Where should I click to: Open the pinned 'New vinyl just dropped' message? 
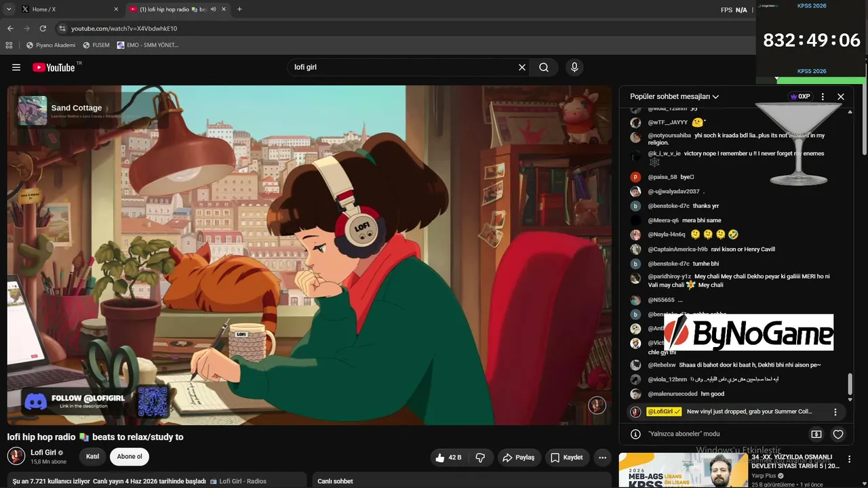coord(749,411)
